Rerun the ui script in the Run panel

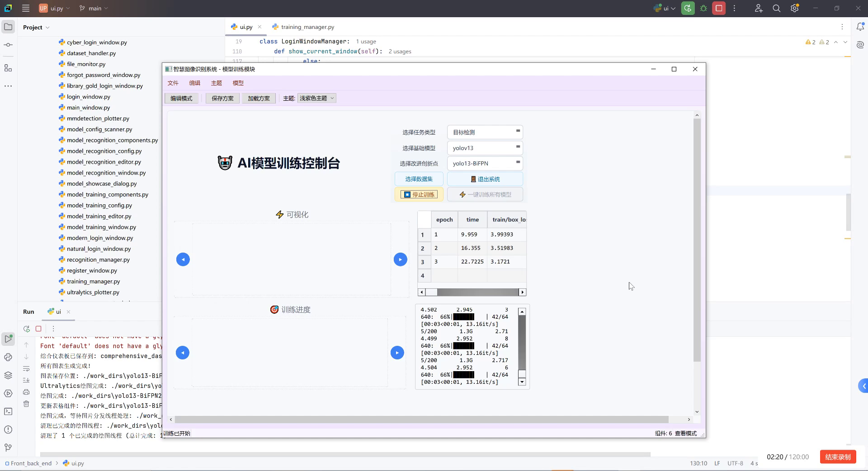(x=26, y=329)
